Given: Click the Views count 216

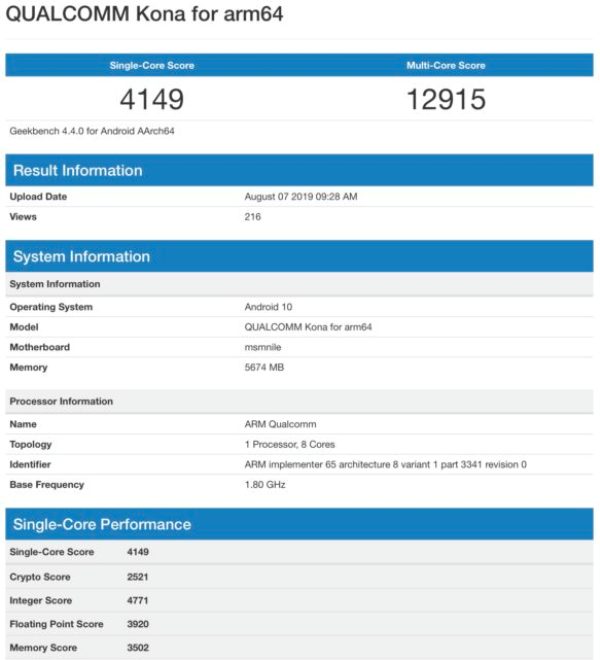Looking at the screenshot, I should [253, 217].
